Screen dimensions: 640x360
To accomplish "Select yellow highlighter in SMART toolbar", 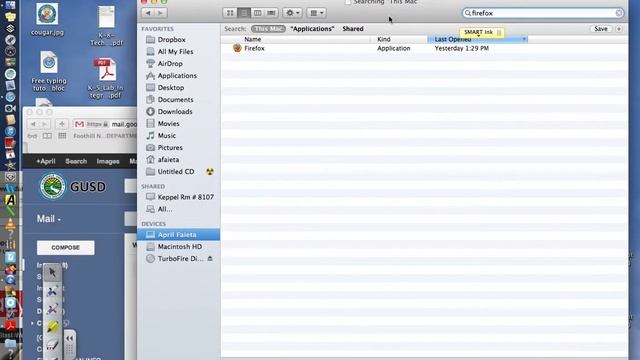I will [52, 327].
